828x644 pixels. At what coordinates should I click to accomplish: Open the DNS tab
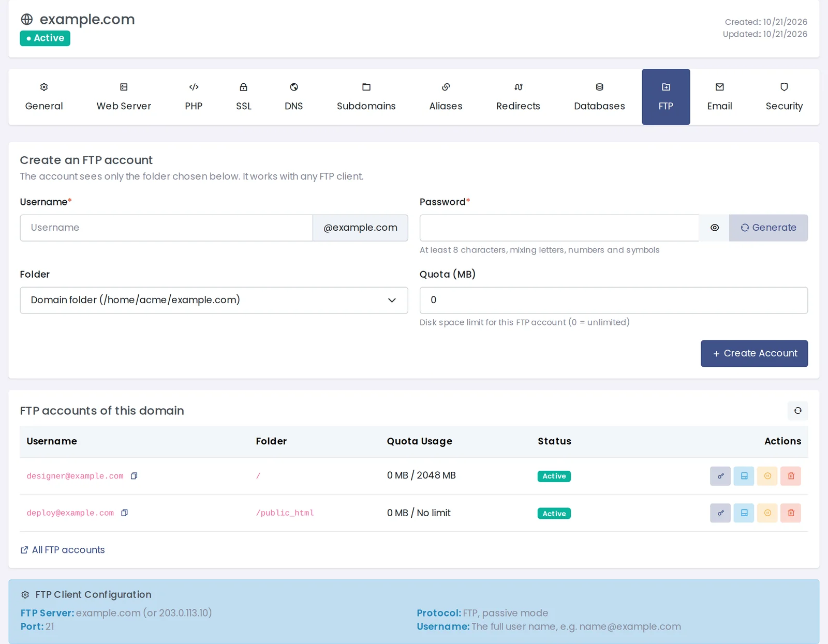(x=294, y=97)
